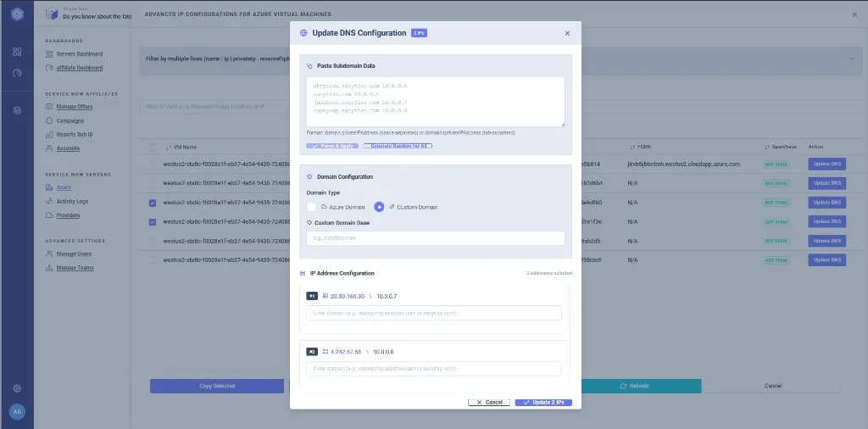Click the Manage Teams hierarchy icon

[x=49, y=268]
